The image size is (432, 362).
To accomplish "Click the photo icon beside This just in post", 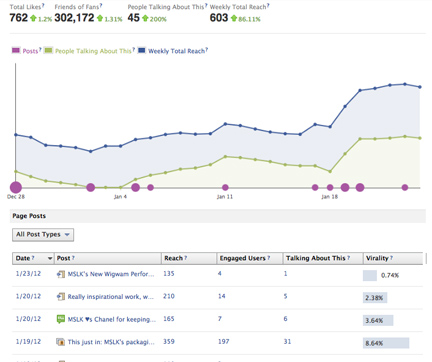I will coord(61,342).
